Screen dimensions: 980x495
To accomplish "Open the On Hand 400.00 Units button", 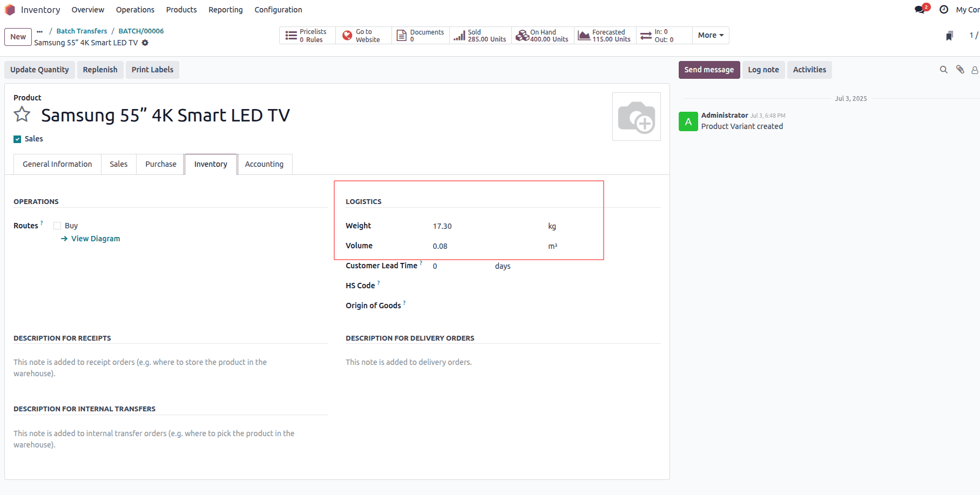I will (542, 36).
